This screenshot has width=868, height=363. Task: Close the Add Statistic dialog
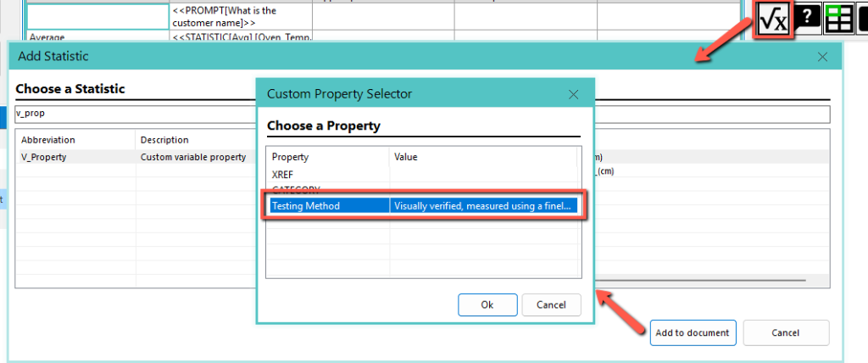coord(821,57)
